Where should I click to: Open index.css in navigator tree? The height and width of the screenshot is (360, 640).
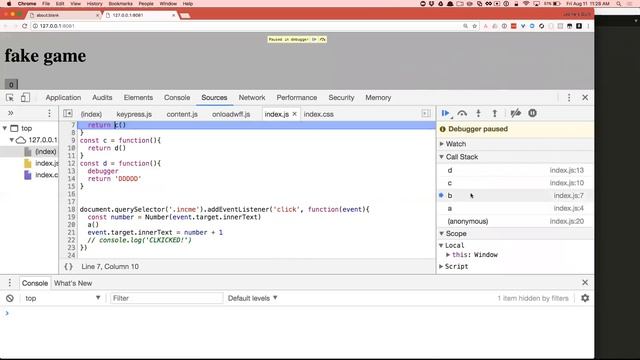coord(41,175)
